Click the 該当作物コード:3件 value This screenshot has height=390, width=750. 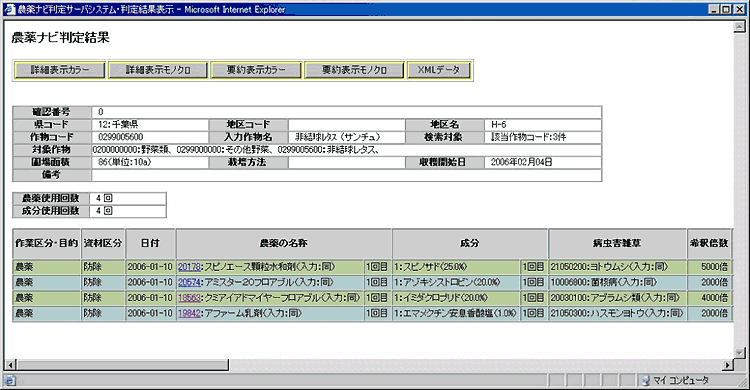point(529,137)
